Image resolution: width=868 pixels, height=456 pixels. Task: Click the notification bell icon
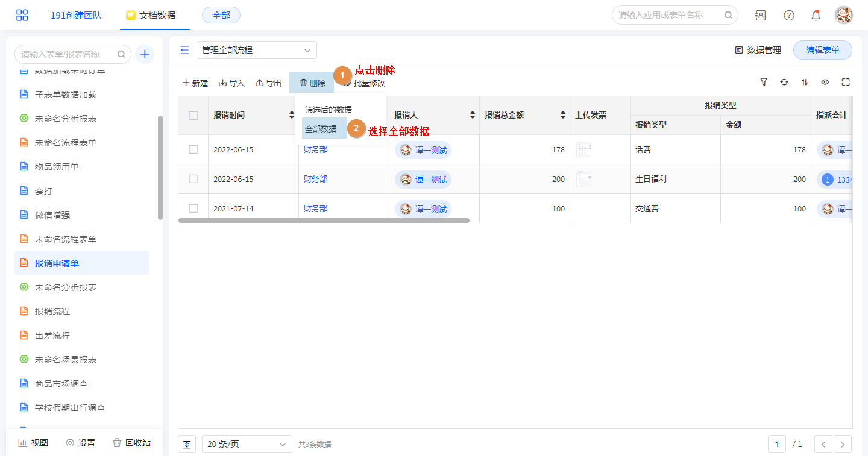click(x=816, y=15)
